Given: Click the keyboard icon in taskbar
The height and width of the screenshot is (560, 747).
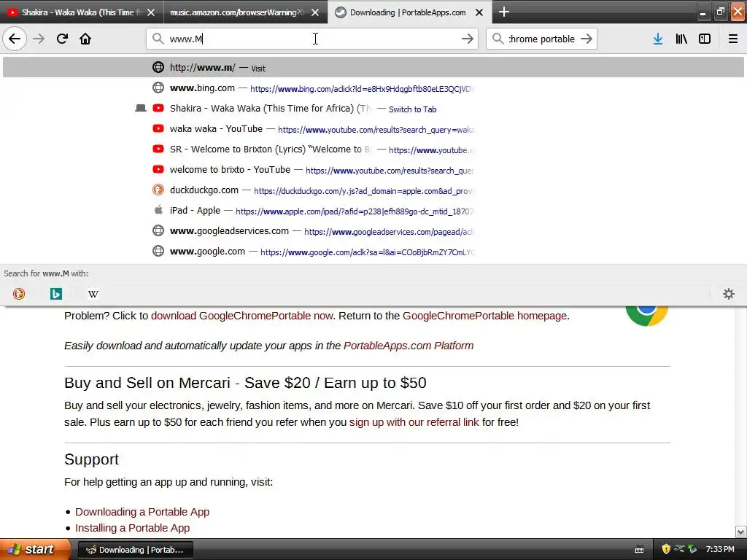Looking at the screenshot, I should (639, 550).
